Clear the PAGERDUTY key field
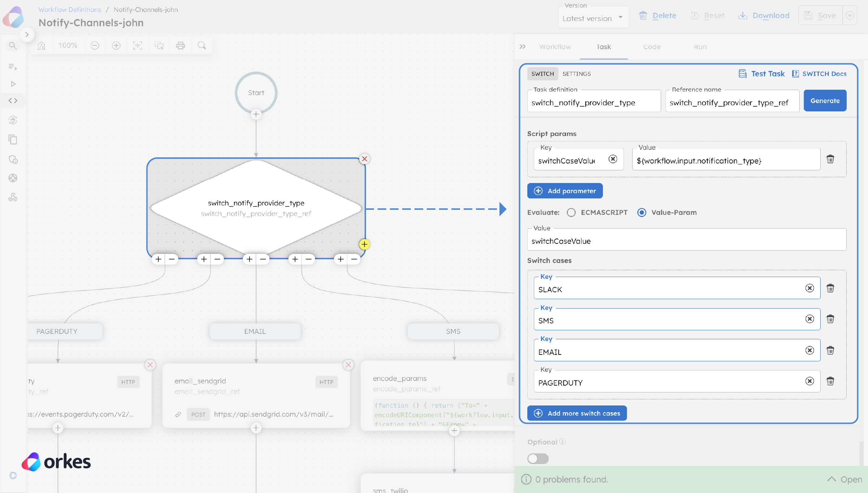 (809, 381)
